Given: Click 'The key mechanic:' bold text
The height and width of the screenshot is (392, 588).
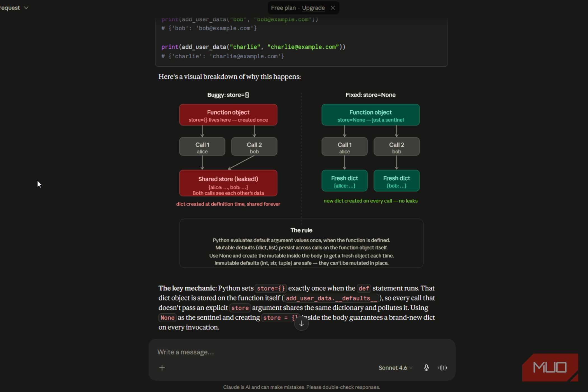Looking at the screenshot, I should click(x=188, y=288).
